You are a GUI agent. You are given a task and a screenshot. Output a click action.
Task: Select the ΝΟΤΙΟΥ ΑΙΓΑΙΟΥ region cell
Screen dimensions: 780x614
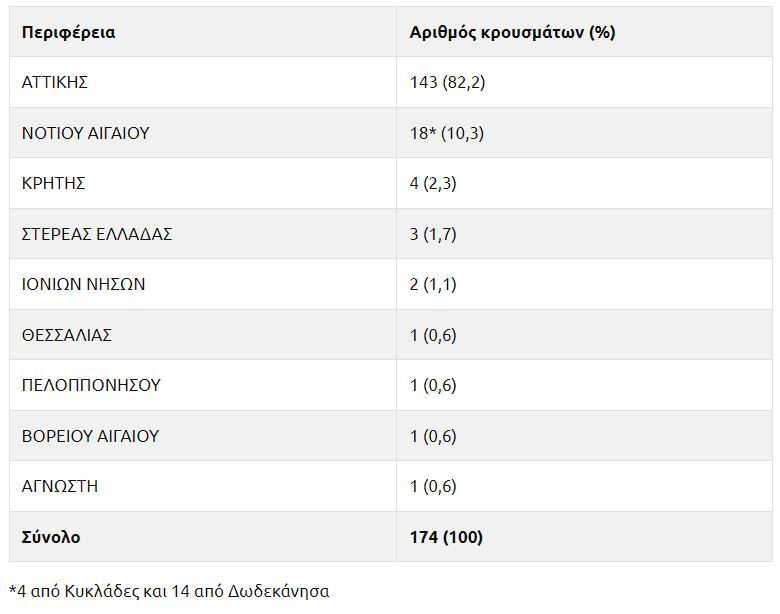point(86,133)
